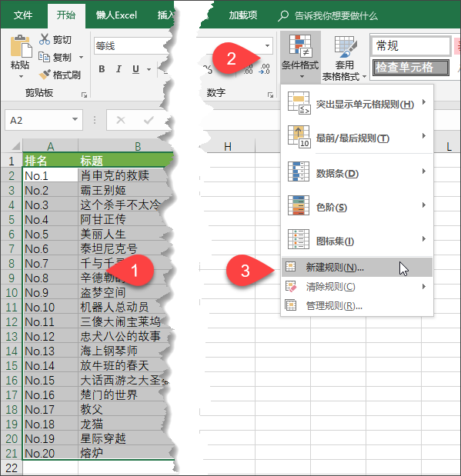The width and height of the screenshot is (461, 476).
Task: Switch to the 文件 tab
Action: [x=23, y=15]
